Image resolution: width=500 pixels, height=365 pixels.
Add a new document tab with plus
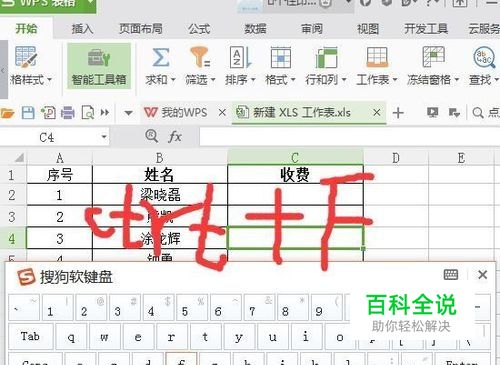point(398,113)
